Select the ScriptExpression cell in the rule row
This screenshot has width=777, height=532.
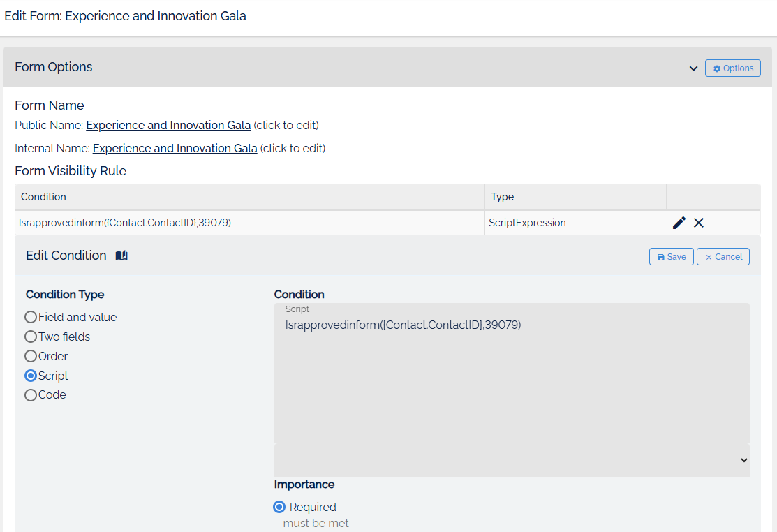coord(527,223)
